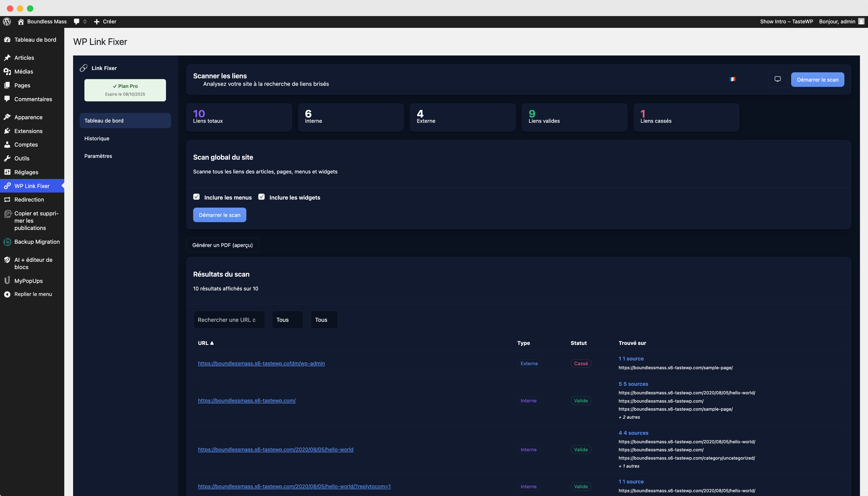
Task: Click the Backup Migration sidebar icon
Action: 7,242
